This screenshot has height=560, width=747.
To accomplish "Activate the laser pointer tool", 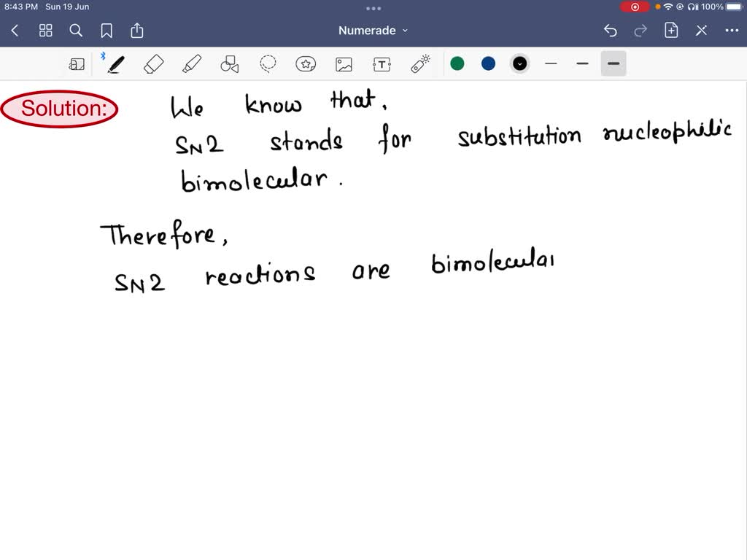I will point(420,63).
